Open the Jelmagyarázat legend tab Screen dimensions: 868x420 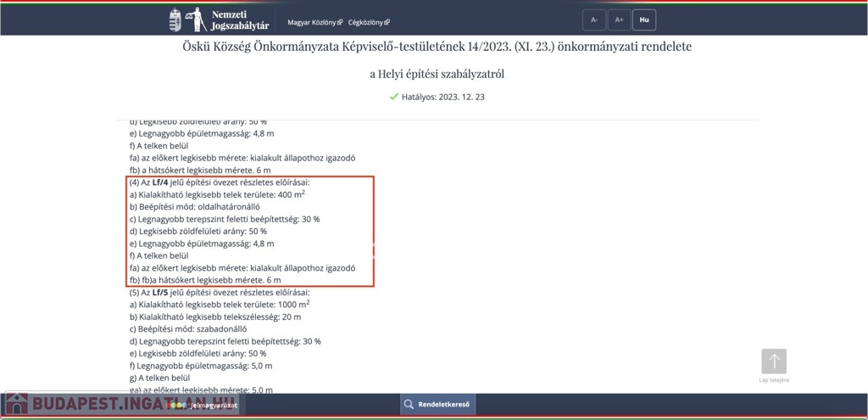click(212, 406)
